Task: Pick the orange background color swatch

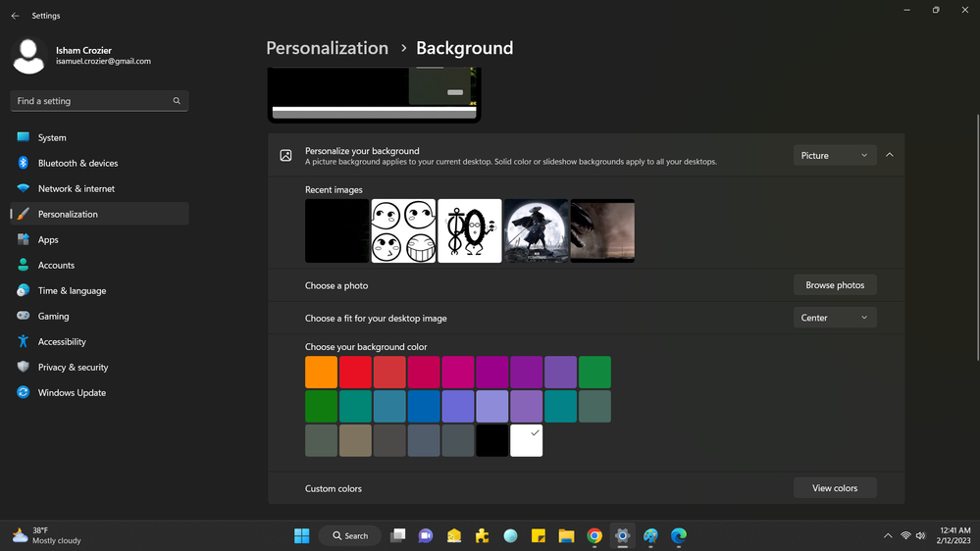Action: pyautogui.click(x=321, y=373)
